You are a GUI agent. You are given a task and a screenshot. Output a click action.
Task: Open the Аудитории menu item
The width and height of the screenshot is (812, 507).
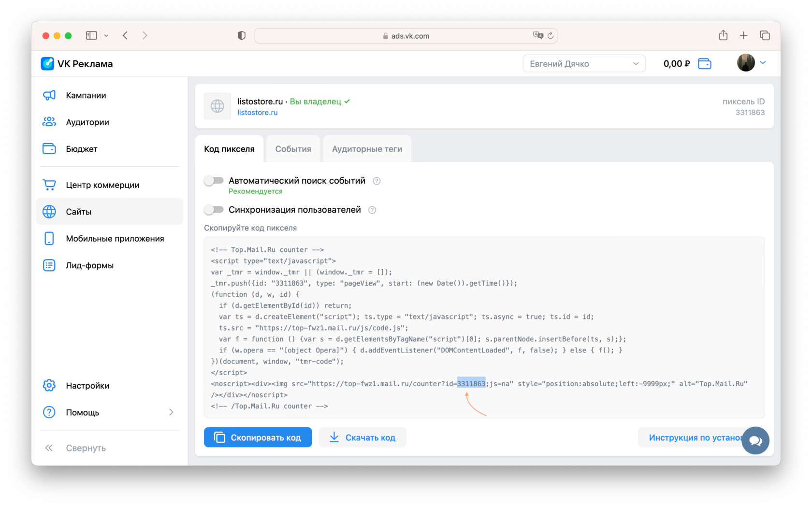point(110,122)
